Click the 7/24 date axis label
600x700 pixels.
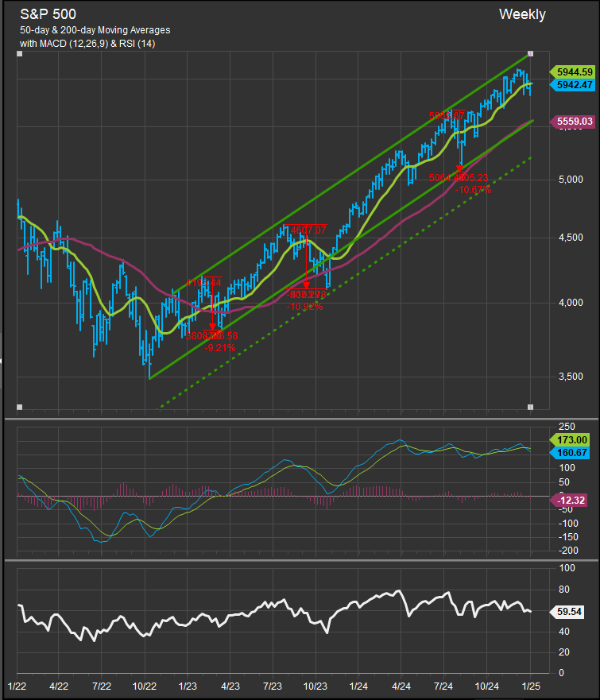pyautogui.click(x=444, y=686)
